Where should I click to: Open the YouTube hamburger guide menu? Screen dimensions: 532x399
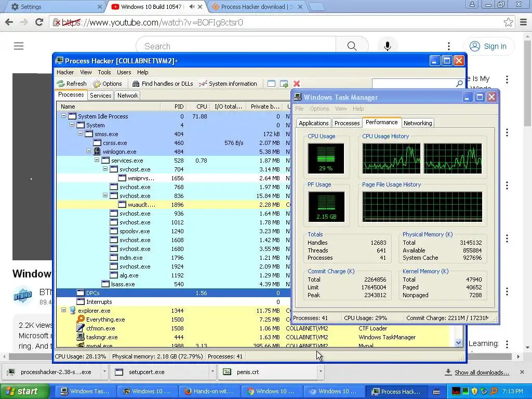click(x=19, y=46)
